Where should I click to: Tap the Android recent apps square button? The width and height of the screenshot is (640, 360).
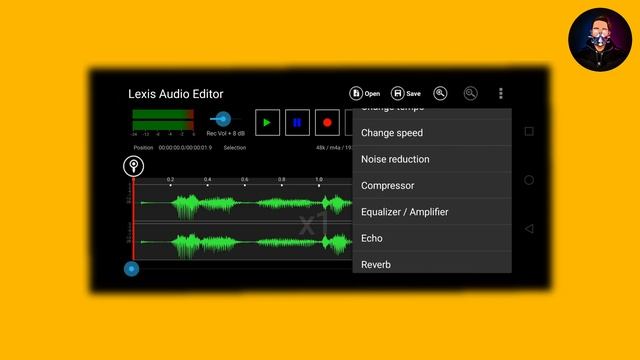coord(529,131)
